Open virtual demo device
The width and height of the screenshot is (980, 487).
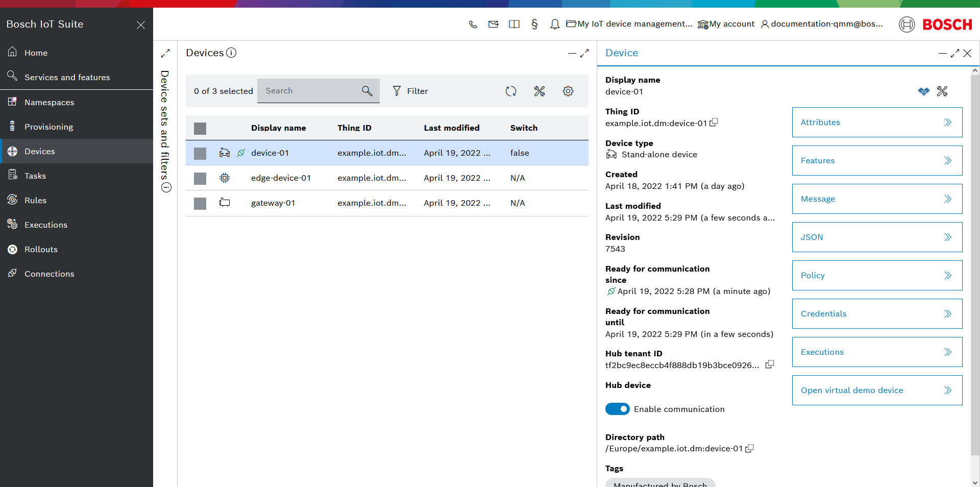click(877, 390)
